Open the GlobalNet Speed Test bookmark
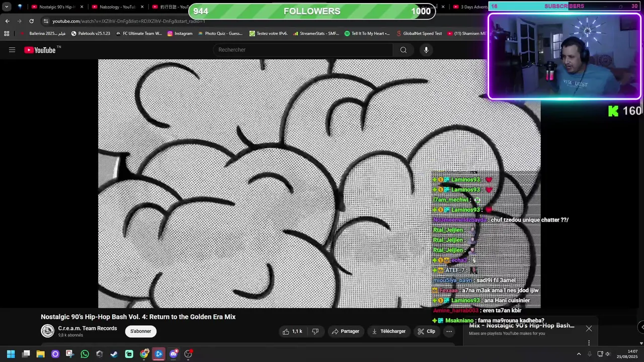The height and width of the screenshot is (362, 644). 419,34
